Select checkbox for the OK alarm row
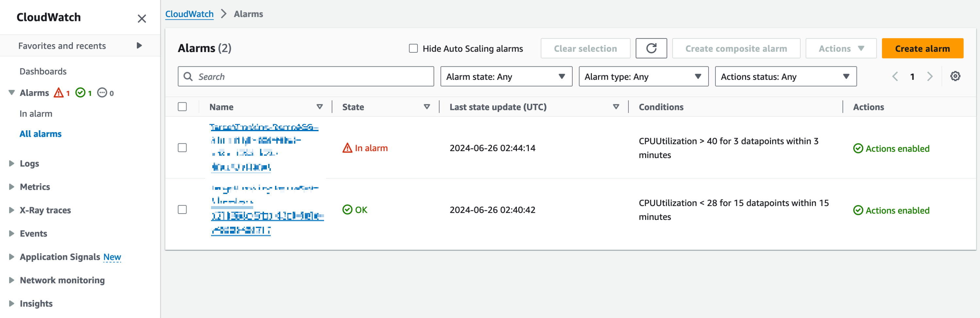 (x=182, y=209)
